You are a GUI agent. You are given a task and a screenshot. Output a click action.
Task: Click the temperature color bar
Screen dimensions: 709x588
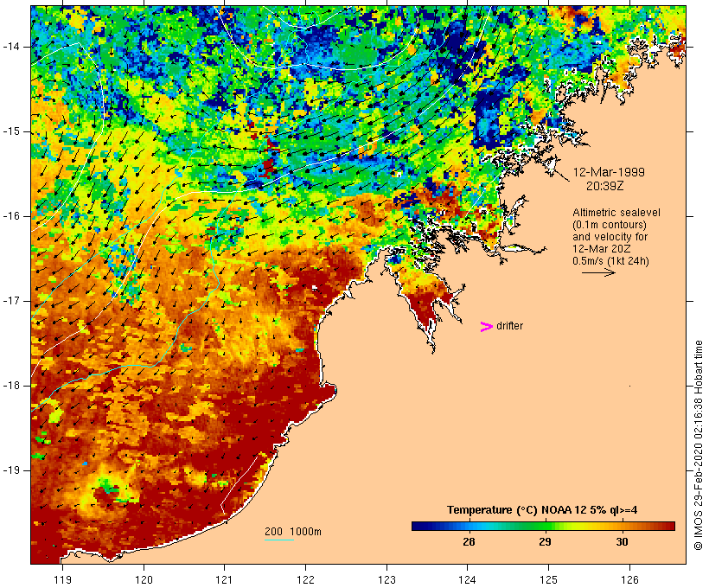tap(543, 526)
